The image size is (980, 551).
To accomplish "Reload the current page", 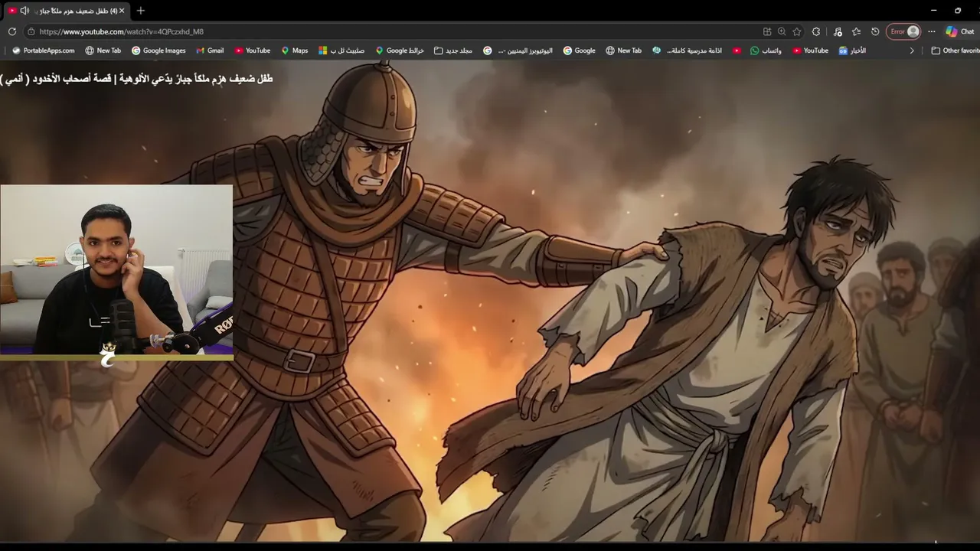I will click(12, 31).
